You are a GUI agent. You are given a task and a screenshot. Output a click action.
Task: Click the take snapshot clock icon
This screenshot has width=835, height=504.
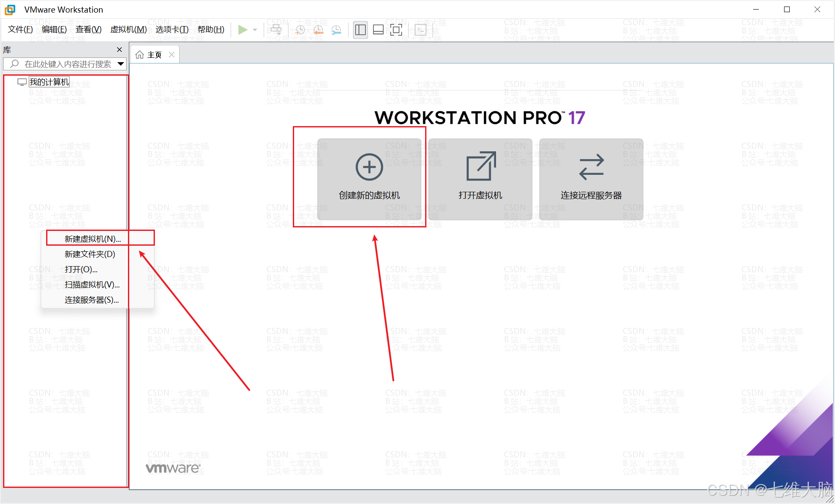click(x=300, y=30)
